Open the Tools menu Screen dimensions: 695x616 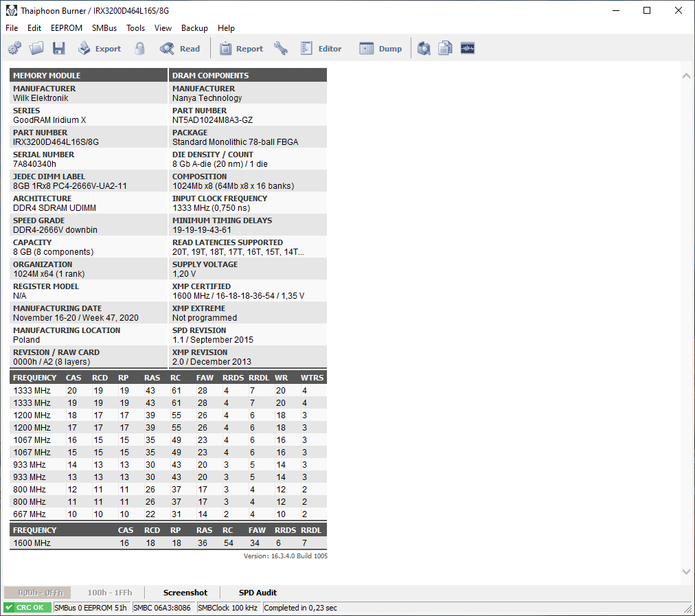point(135,28)
